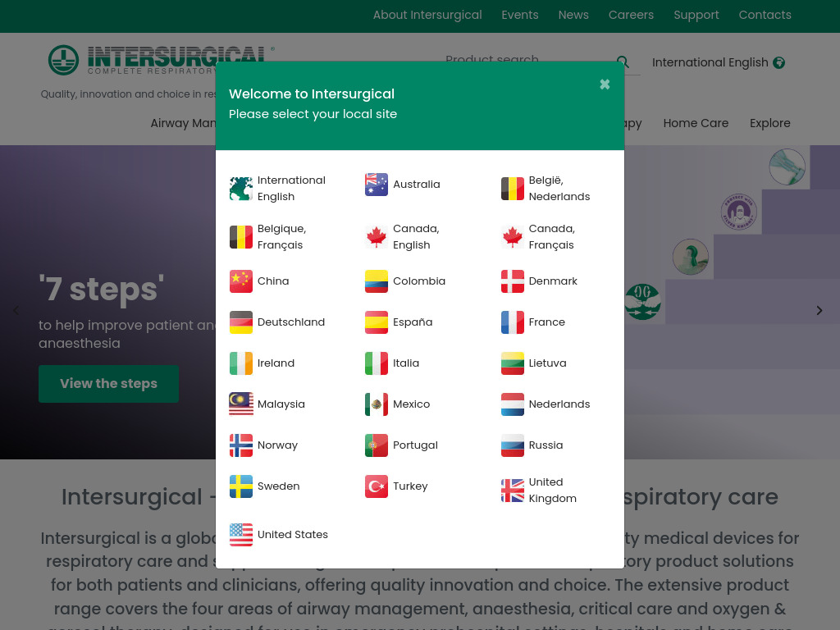This screenshot has height=630, width=840.
Task: Click the View the steps button
Action: click(x=109, y=384)
